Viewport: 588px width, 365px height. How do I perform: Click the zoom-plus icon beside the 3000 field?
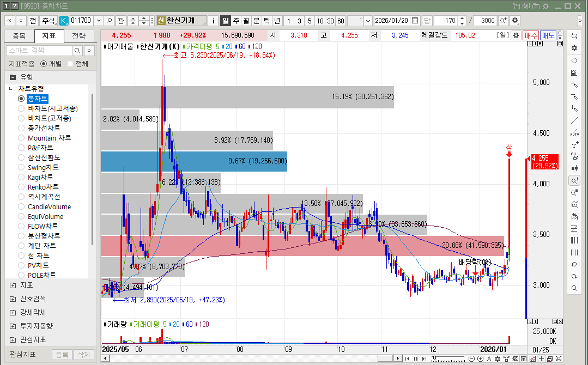tap(503, 21)
